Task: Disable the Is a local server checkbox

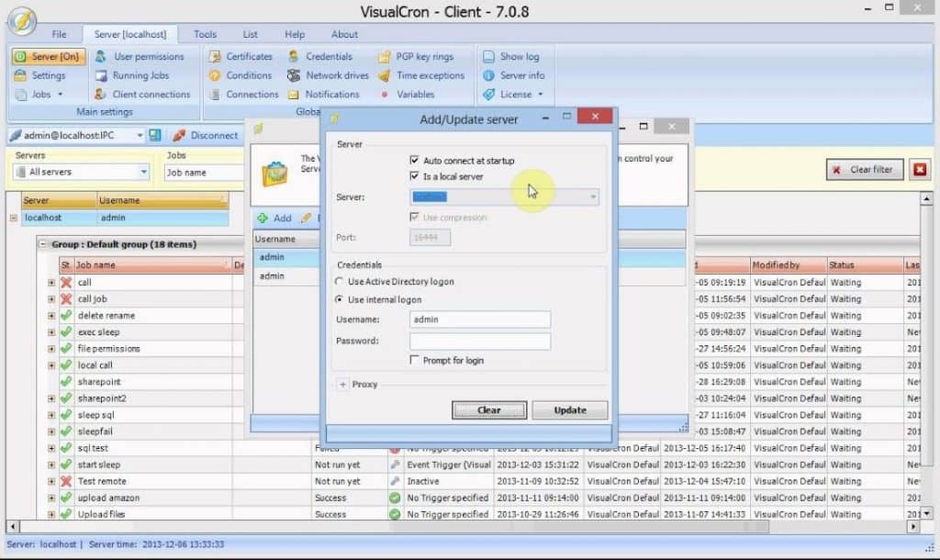Action: [x=414, y=176]
